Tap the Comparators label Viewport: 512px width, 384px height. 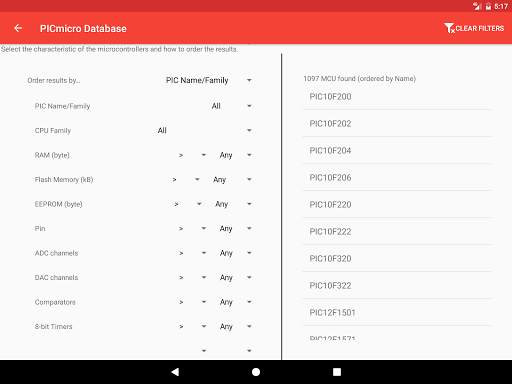(55, 302)
